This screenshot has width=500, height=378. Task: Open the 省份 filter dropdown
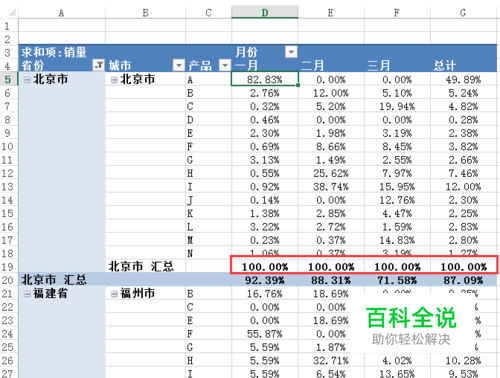(98, 65)
